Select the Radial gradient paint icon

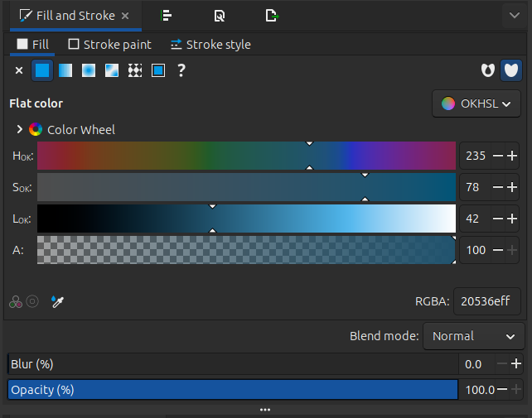coord(89,71)
